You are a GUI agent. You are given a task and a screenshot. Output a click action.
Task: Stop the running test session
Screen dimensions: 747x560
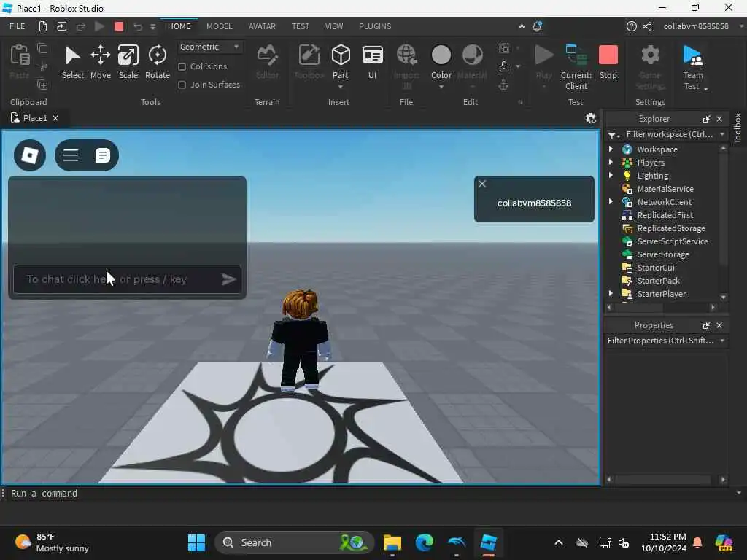(x=608, y=62)
